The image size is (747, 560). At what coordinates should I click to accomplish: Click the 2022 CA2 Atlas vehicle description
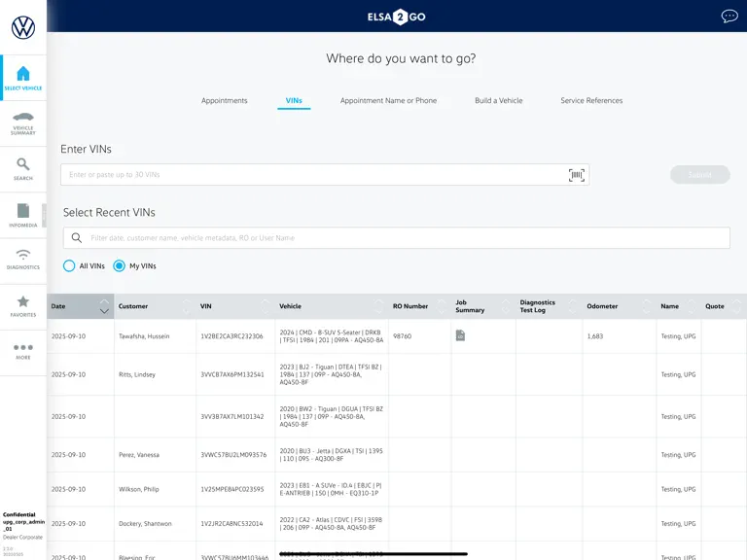(331, 523)
